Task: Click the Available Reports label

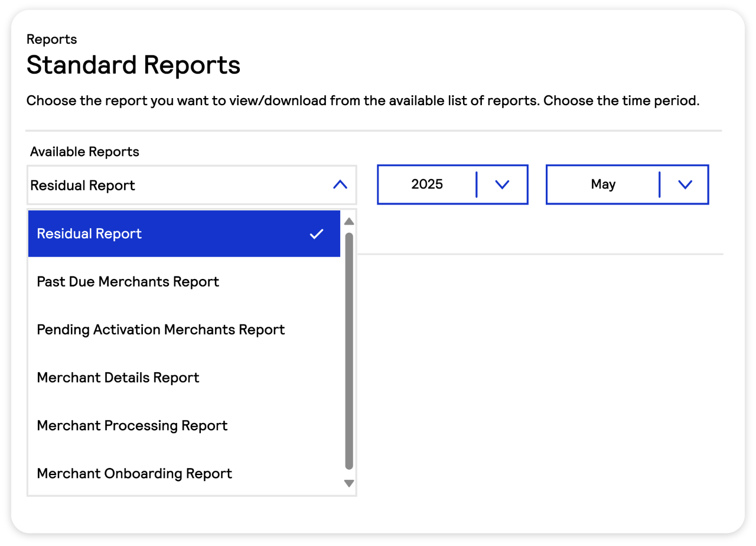Action: tap(84, 152)
